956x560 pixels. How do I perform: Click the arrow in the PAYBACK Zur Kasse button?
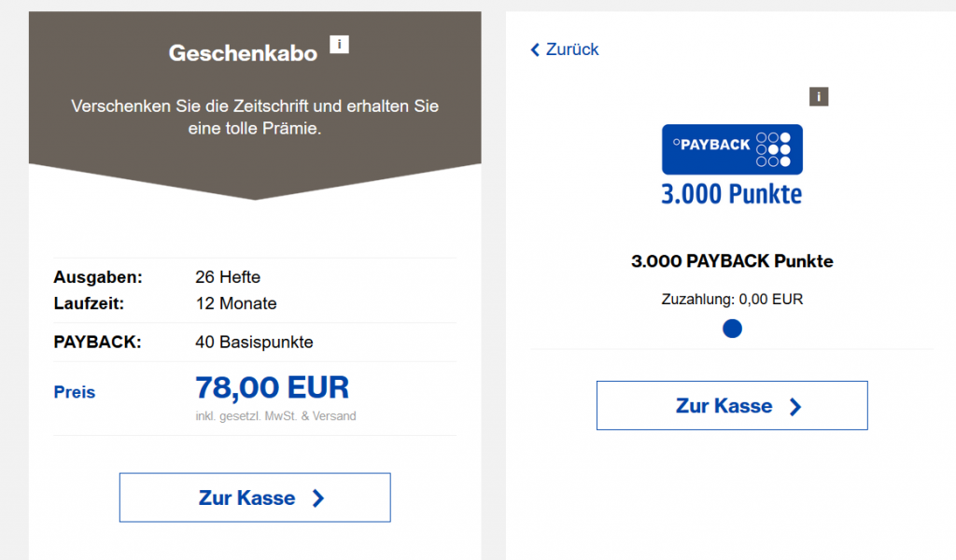(795, 406)
